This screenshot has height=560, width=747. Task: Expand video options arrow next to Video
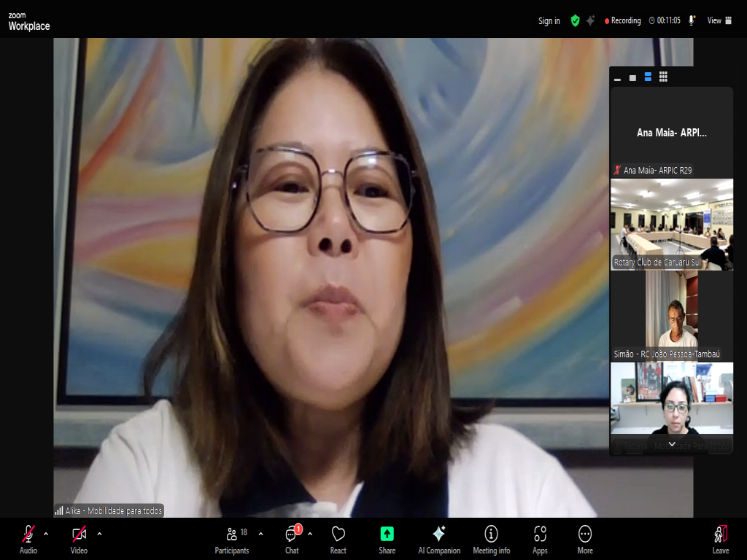point(99,534)
